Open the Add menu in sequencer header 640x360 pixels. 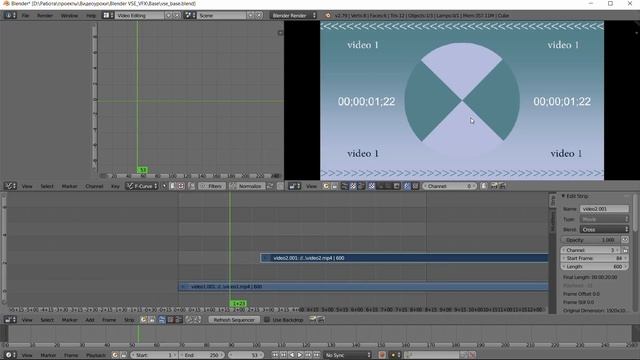coord(90,320)
